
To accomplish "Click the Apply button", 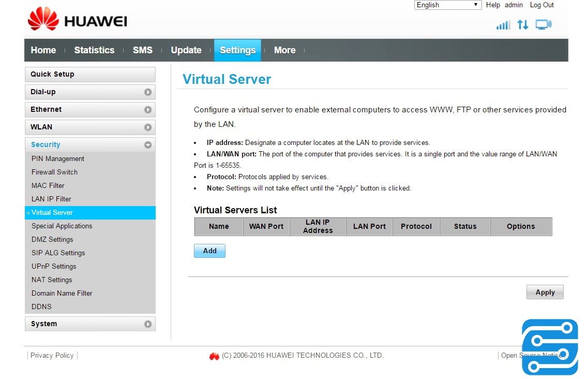I will click(545, 293).
